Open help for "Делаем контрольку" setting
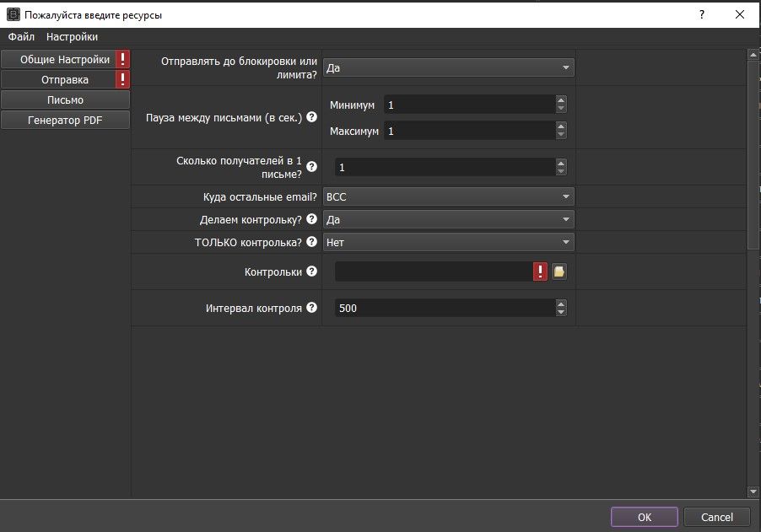The image size is (761, 532). point(312,218)
